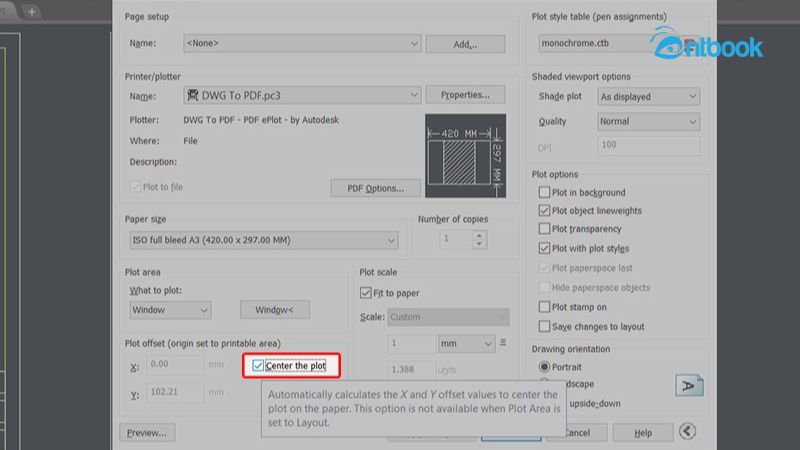The height and width of the screenshot is (450, 800).
Task: Open plot style table monochrome.ctb dropdown
Action: 619,43
